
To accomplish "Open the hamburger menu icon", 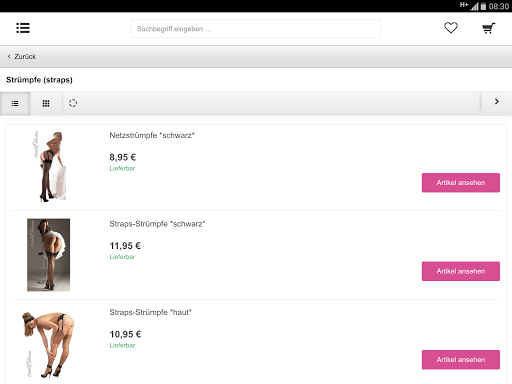I will click(x=23, y=28).
